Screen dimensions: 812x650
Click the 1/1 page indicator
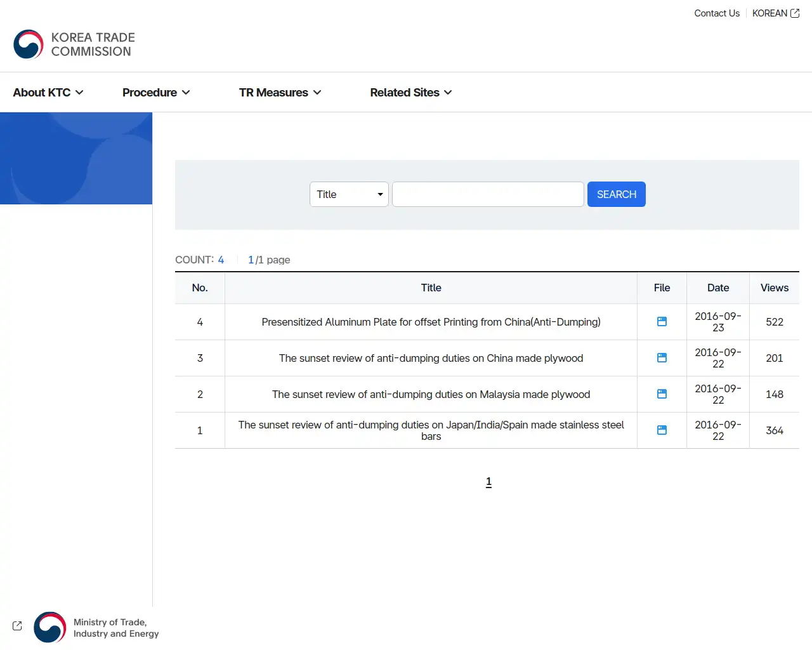(x=269, y=260)
